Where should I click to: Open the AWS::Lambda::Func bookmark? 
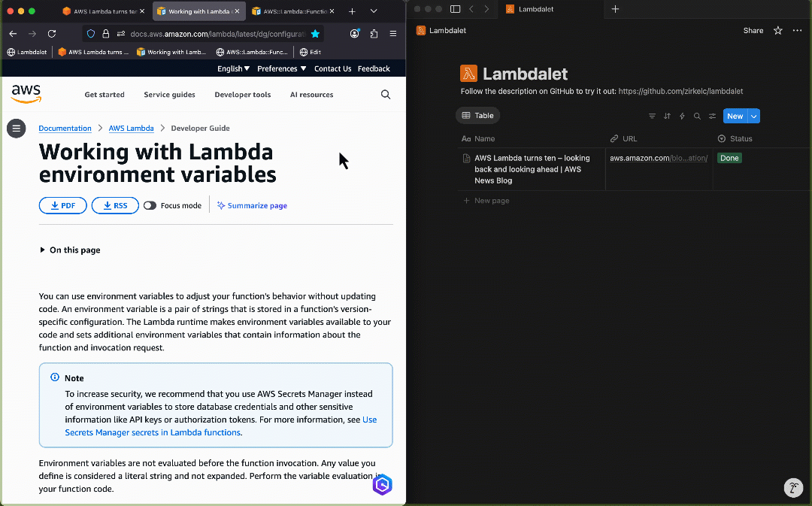(x=252, y=52)
